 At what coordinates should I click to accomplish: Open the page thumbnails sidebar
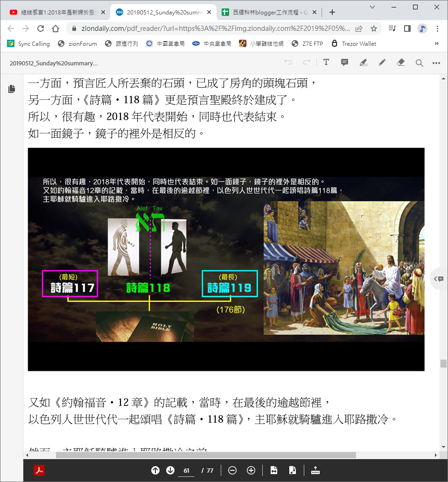(x=12, y=89)
